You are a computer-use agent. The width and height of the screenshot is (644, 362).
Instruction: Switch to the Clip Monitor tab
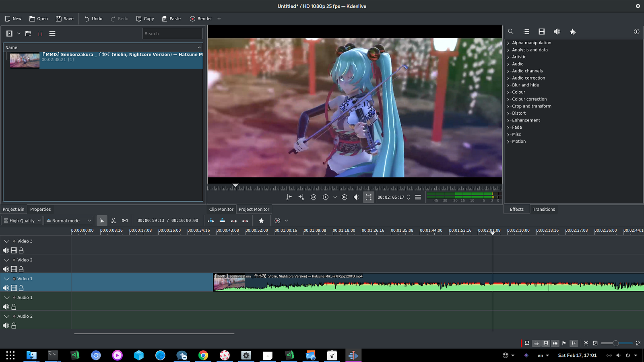click(221, 209)
